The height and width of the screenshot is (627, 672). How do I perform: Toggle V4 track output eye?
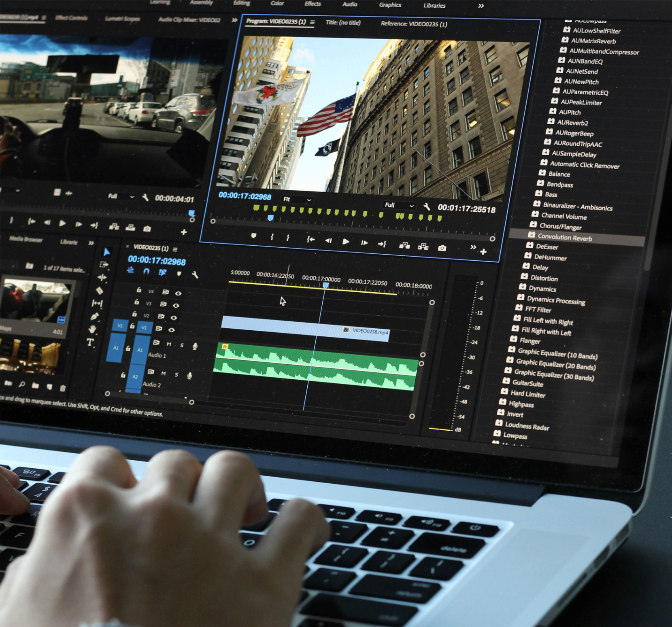[x=178, y=293]
